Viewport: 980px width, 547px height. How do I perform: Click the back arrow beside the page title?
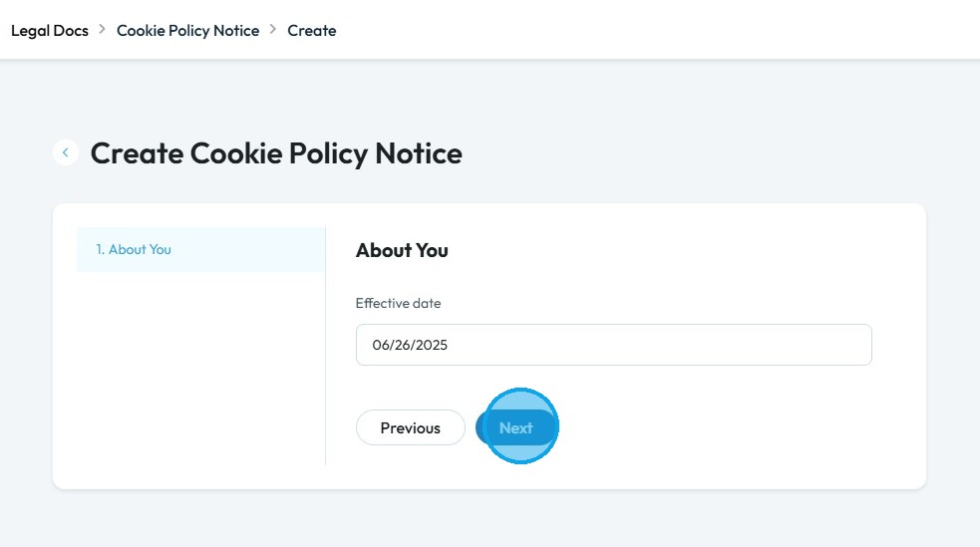click(x=66, y=152)
